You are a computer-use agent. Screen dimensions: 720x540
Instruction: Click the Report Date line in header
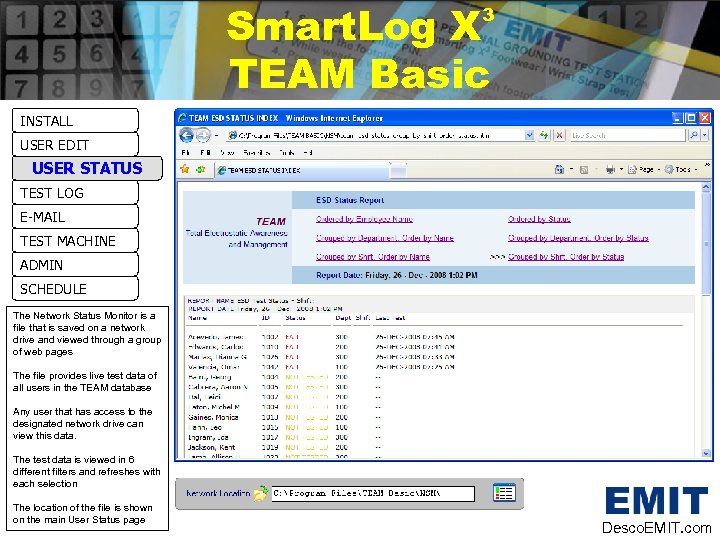click(x=397, y=275)
